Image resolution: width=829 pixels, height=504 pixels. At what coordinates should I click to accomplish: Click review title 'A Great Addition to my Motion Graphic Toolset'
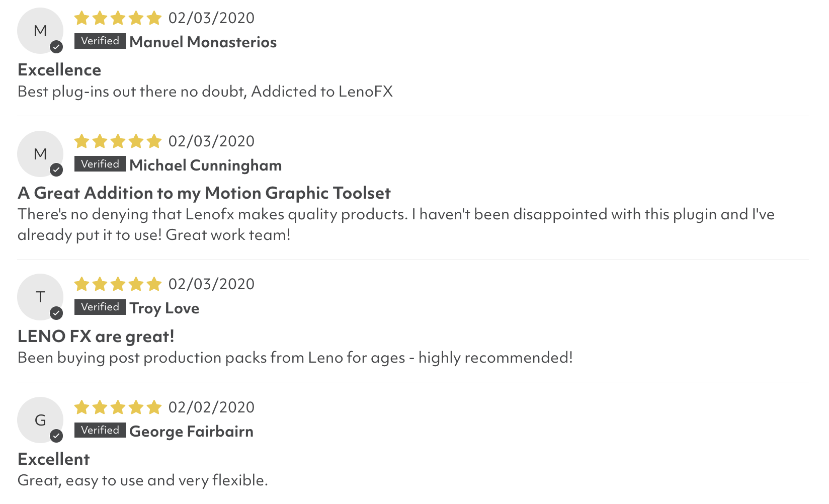(204, 193)
